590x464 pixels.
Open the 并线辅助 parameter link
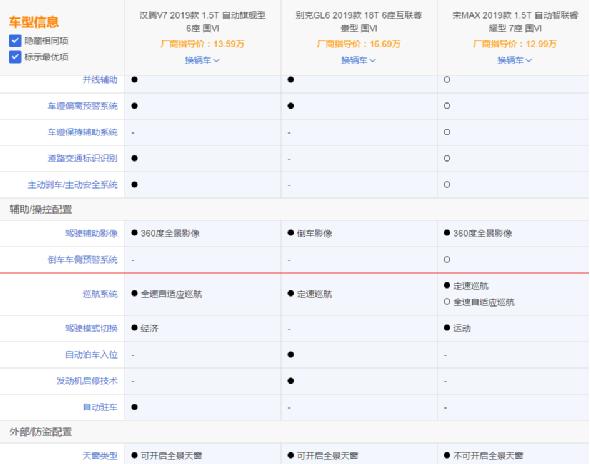click(100, 80)
